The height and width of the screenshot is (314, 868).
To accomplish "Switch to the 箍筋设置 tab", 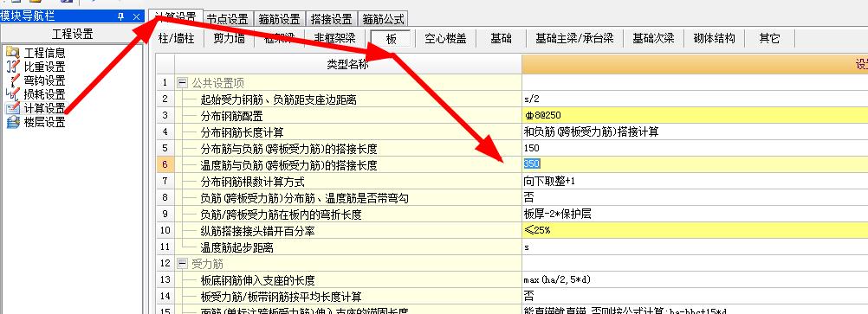I will pyautogui.click(x=280, y=19).
